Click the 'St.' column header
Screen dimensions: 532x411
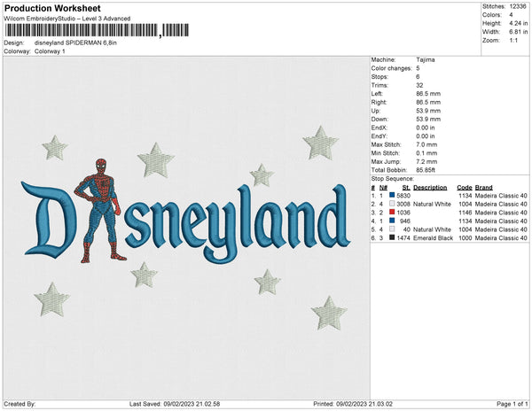tap(406, 188)
